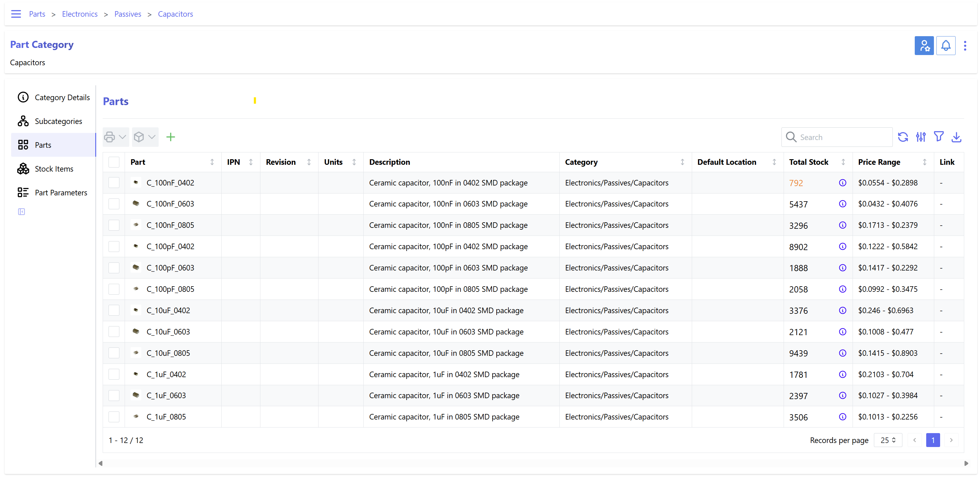This screenshot has width=980, height=477.
Task: Click the hamburger navigation menu icon
Action: coord(16,14)
